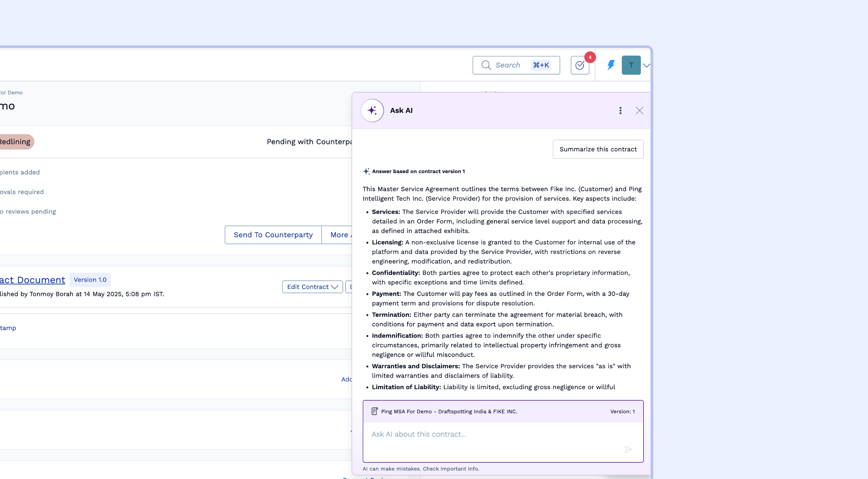Click the Version 1.0 badge
Image resolution: width=868 pixels, height=479 pixels.
tap(90, 280)
